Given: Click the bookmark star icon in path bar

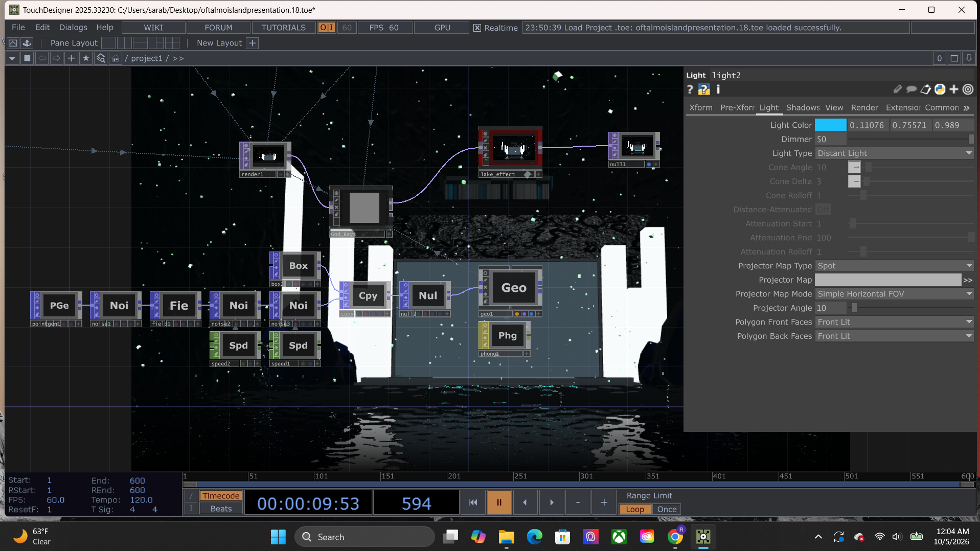Looking at the screenshot, I should pyautogui.click(x=86, y=58).
